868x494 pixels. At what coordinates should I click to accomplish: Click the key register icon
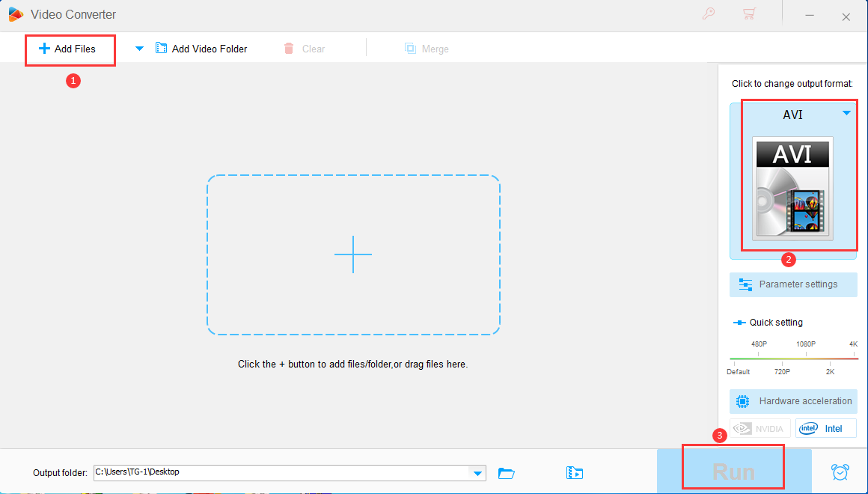pos(707,14)
